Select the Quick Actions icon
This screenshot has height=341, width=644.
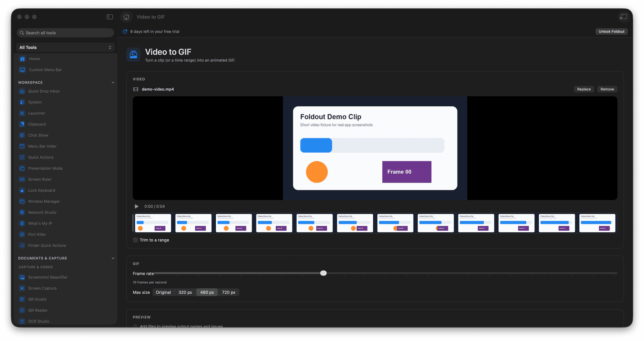(22, 157)
